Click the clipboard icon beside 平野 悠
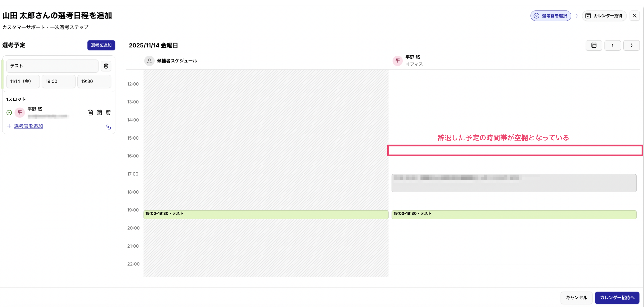The height and width of the screenshot is (307, 644). (90, 113)
